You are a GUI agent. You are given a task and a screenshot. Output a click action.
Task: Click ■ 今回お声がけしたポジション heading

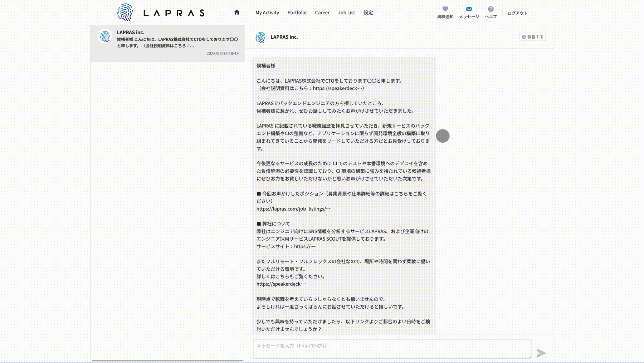pyautogui.click(x=290, y=194)
